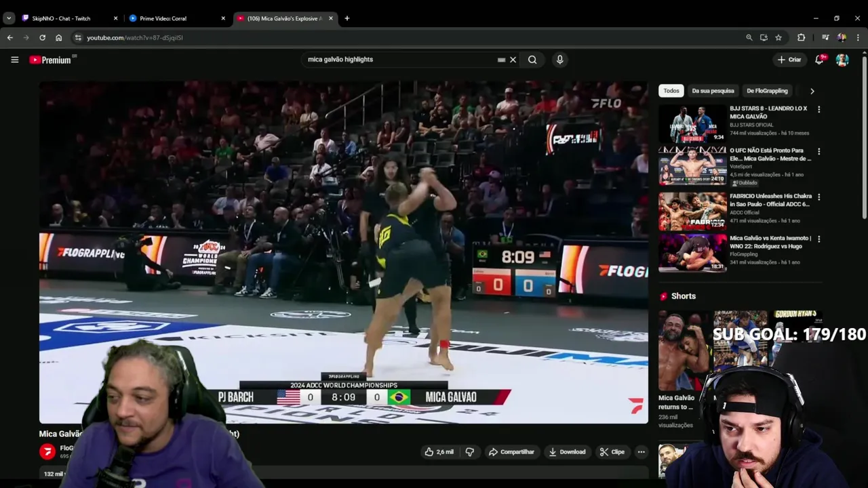Open FloGrappling channel avatar
This screenshot has width=868, height=488.
47,451
